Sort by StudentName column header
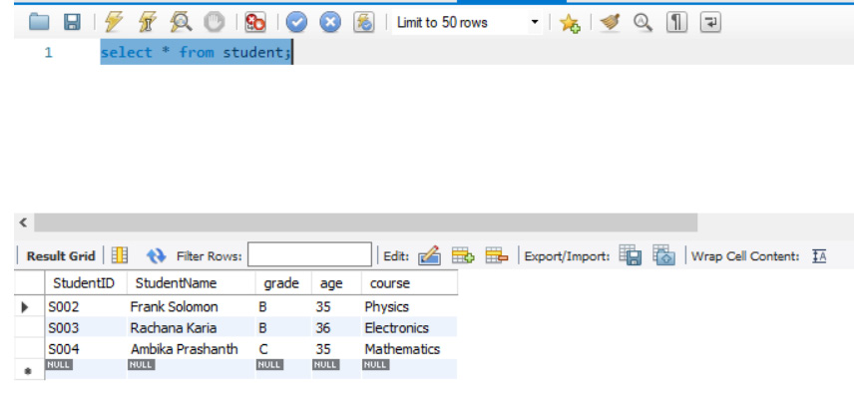 point(191,283)
